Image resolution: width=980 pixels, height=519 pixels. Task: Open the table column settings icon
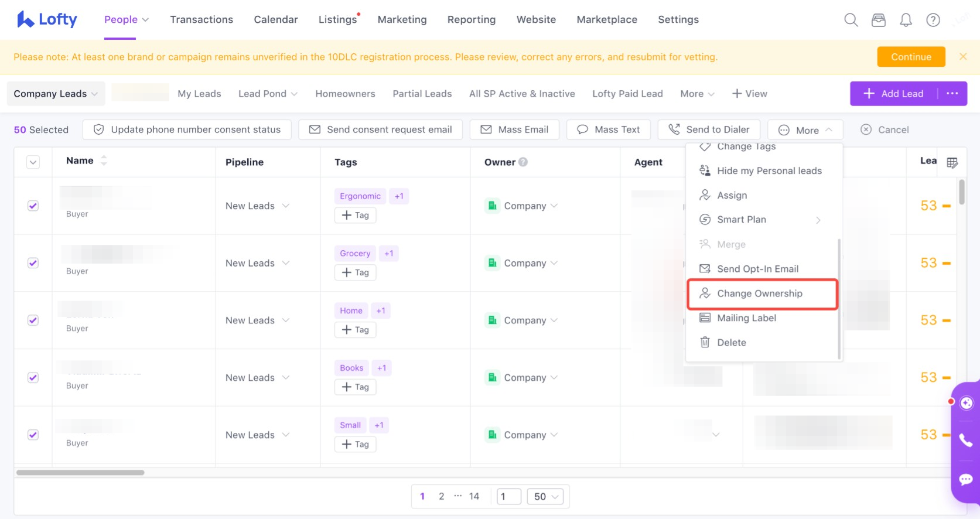tap(952, 162)
